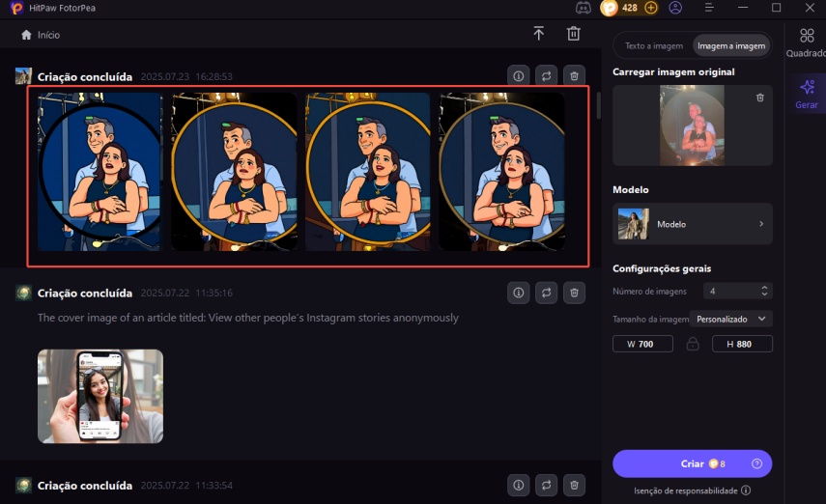Expand the Modelo selector
Screen dimensions: 826x504
point(693,224)
